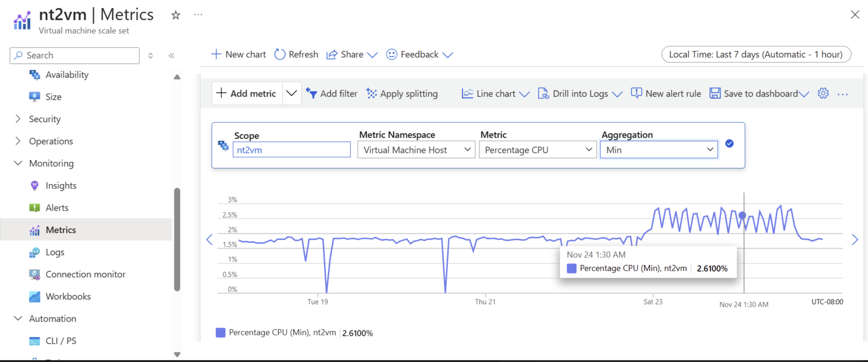Open the Metric Namespace dropdown

click(416, 150)
